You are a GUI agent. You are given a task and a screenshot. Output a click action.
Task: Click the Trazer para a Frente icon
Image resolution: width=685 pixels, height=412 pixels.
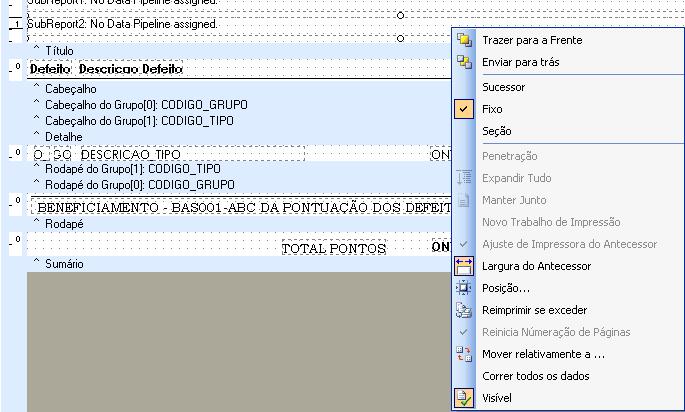[x=464, y=40]
